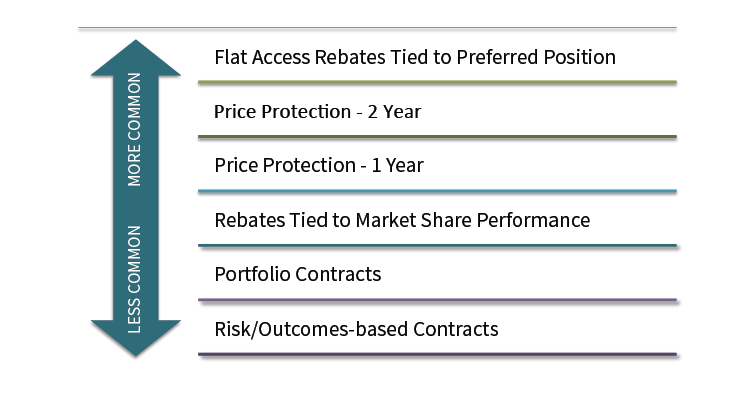This screenshot has width=755, height=396.
Task: Click the downward arrowhead of the teal arrow
Action: click(x=136, y=338)
